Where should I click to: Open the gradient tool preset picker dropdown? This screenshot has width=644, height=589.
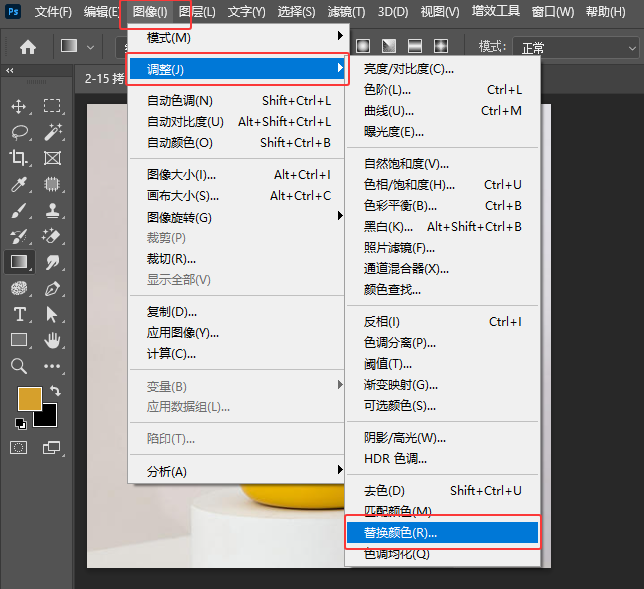pyautogui.click(x=90, y=47)
